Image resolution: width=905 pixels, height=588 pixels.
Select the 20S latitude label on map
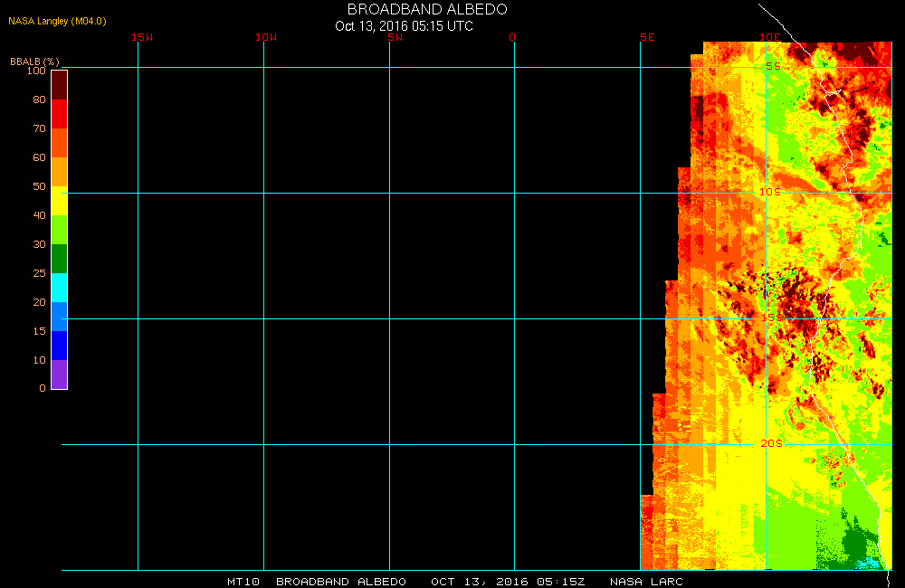click(770, 443)
